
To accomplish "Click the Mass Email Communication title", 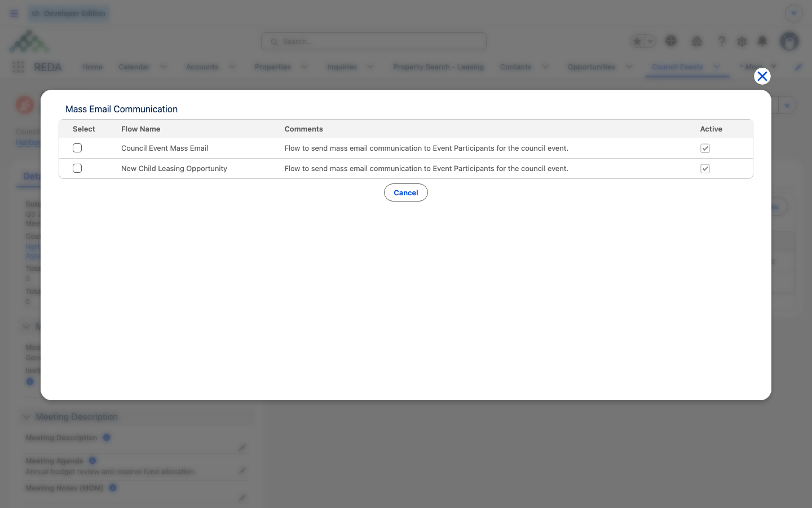I will tap(121, 109).
